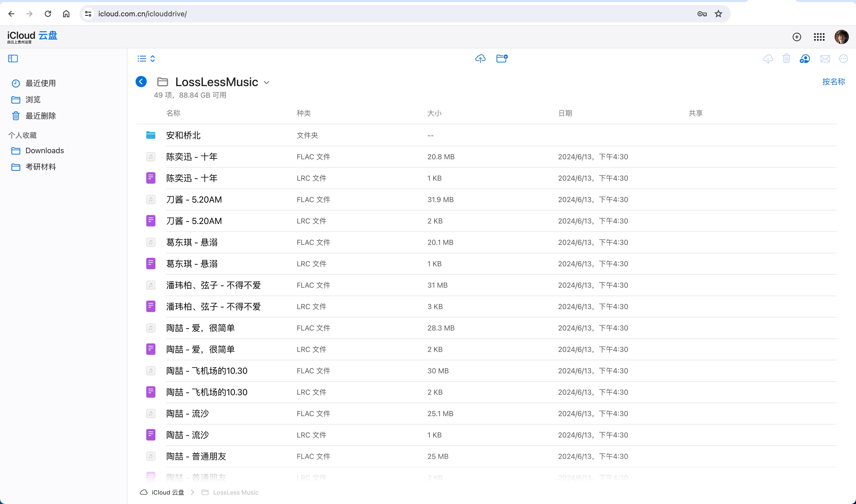This screenshot has height=504, width=856.
Task: Click browser back arrow button
Action: click(11, 14)
